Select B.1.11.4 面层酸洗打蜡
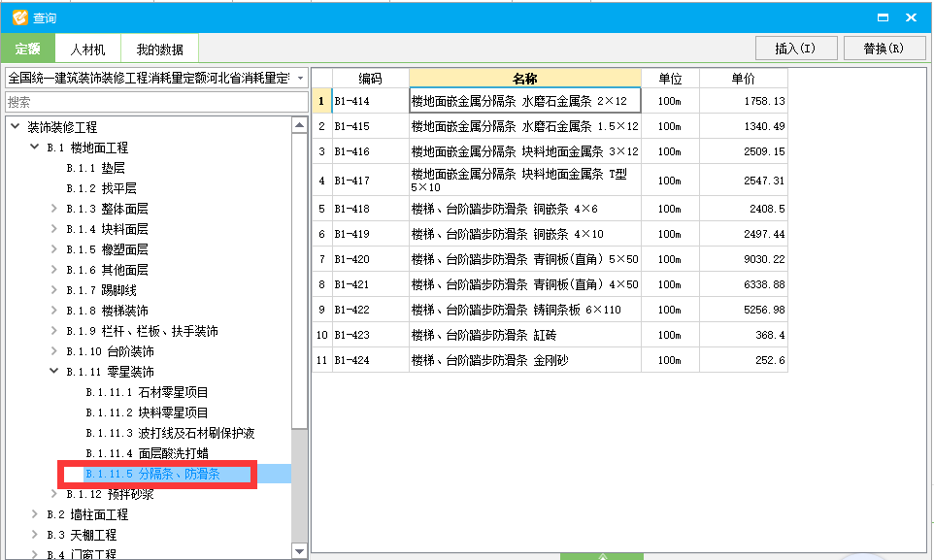 click(148, 453)
